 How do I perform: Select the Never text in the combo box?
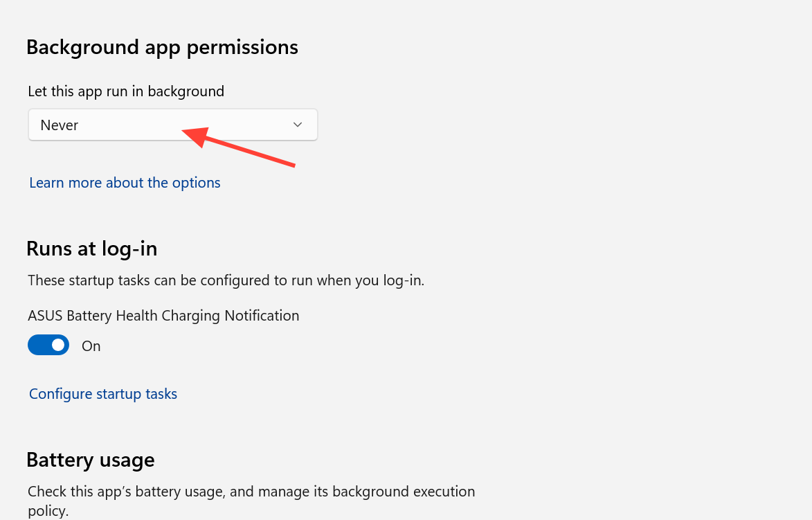coord(59,125)
